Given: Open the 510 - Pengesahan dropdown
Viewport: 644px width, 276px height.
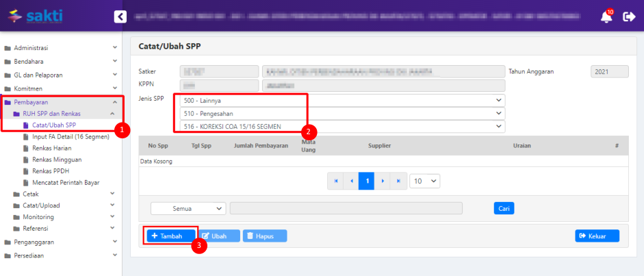Looking at the screenshot, I should pos(341,113).
